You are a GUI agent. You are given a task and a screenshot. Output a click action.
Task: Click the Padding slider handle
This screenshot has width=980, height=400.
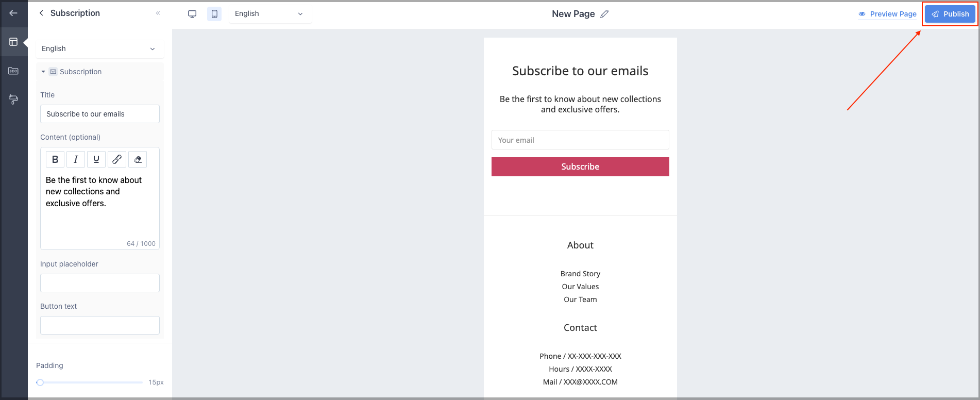[x=40, y=382]
